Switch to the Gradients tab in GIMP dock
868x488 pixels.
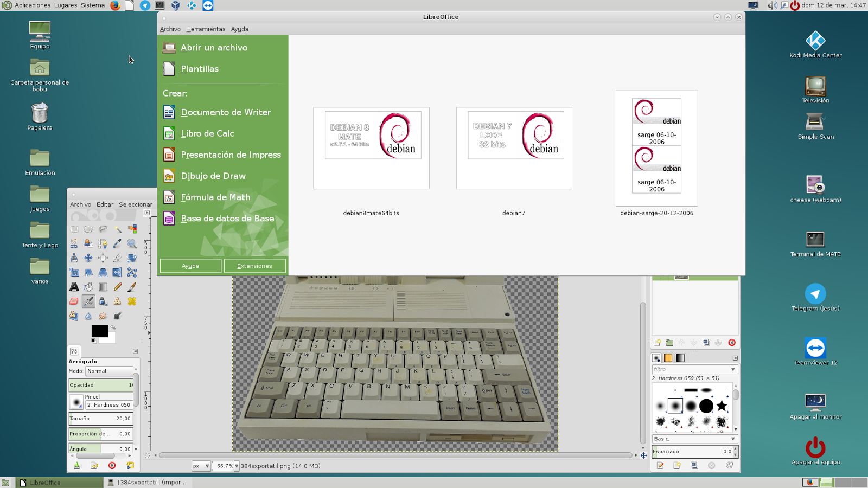coord(680,358)
